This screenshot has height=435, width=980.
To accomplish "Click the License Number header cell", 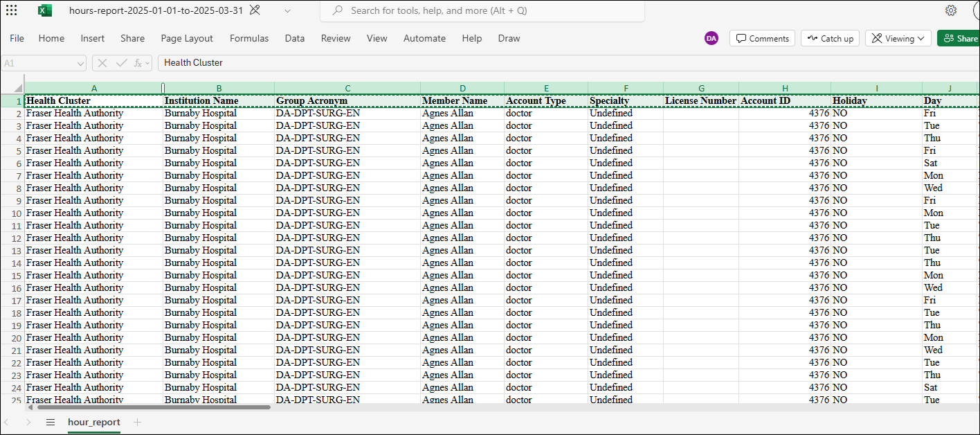I will click(x=701, y=100).
